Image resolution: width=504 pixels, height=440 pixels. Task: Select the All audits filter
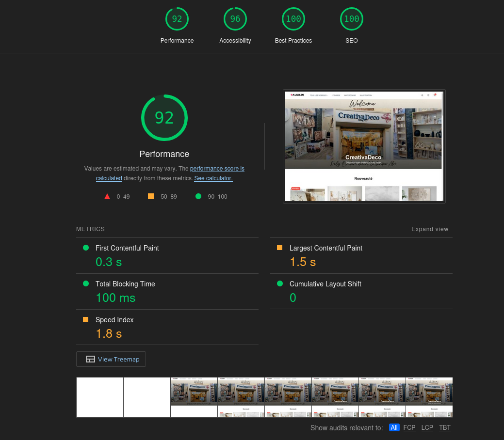(x=394, y=427)
